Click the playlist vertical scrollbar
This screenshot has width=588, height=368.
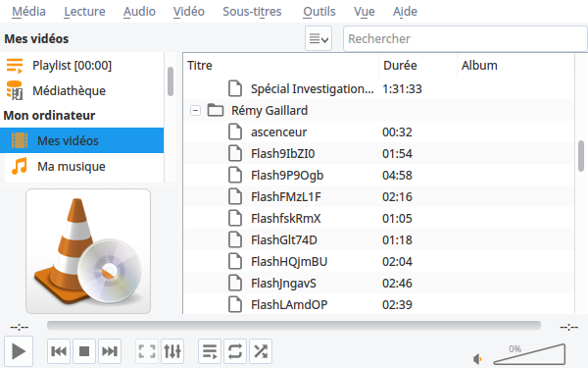[x=581, y=155]
